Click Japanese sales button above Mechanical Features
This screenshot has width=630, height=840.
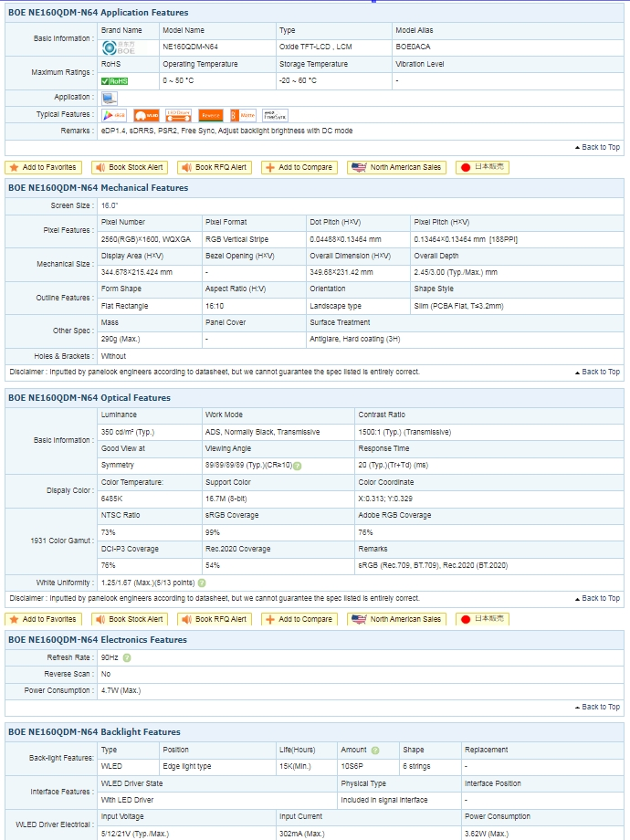pyautogui.click(x=482, y=168)
